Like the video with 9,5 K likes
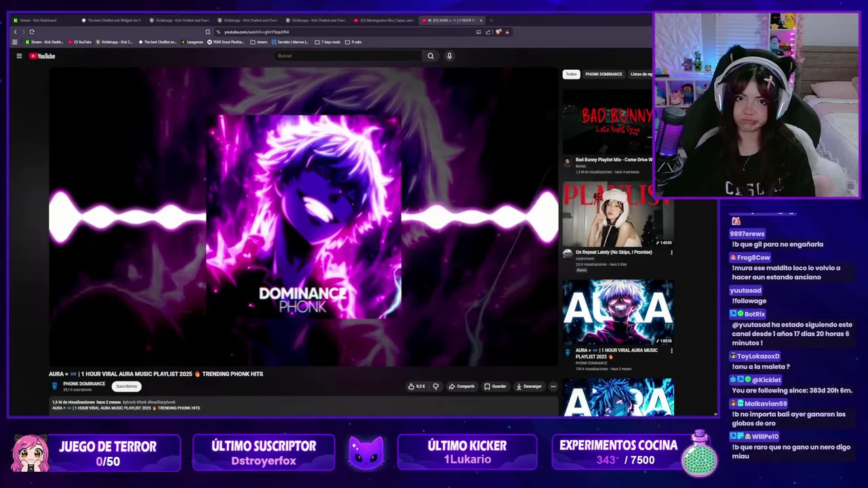Image resolution: width=868 pixels, height=488 pixels. click(416, 386)
